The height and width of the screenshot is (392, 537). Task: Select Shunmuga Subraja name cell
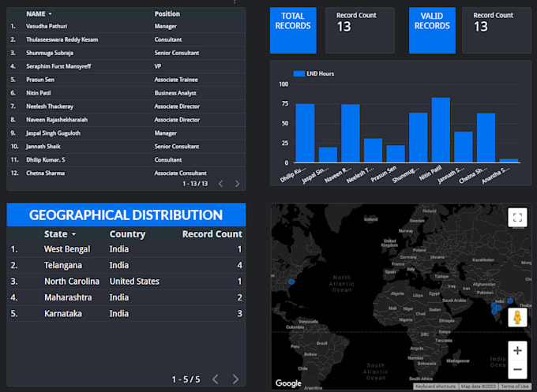tap(50, 53)
